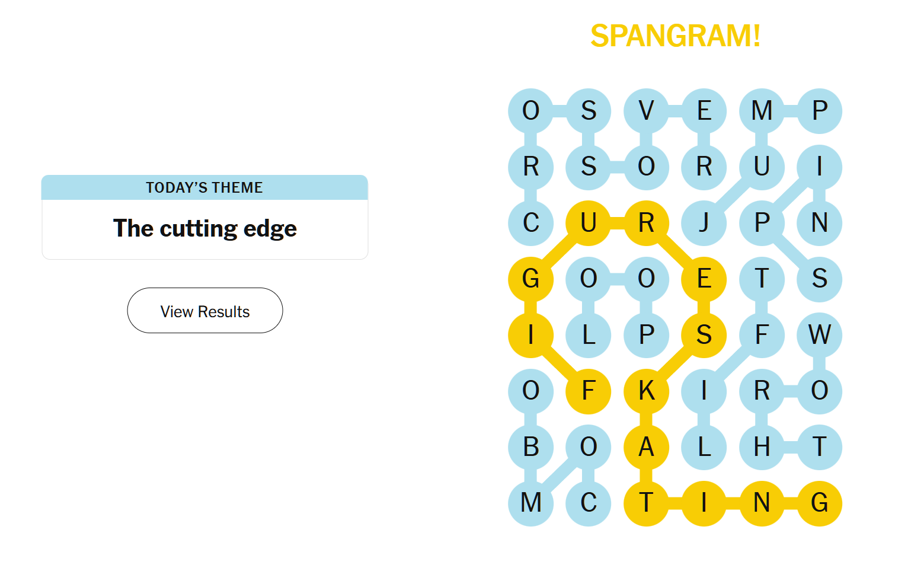The image size is (924, 587).
Task: Click the Today's Theme card
Action: click(204, 217)
